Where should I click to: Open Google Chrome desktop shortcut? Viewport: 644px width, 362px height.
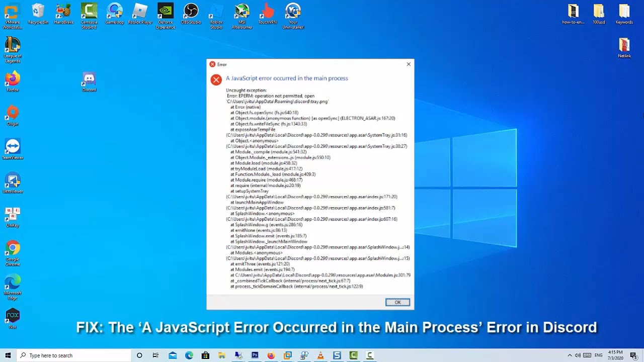(x=13, y=253)
